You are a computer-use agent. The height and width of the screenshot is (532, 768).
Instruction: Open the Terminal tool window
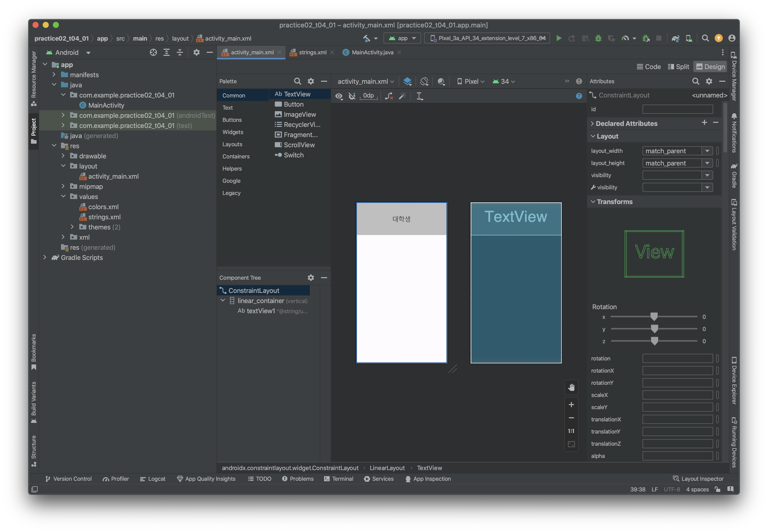click(339, 479)
